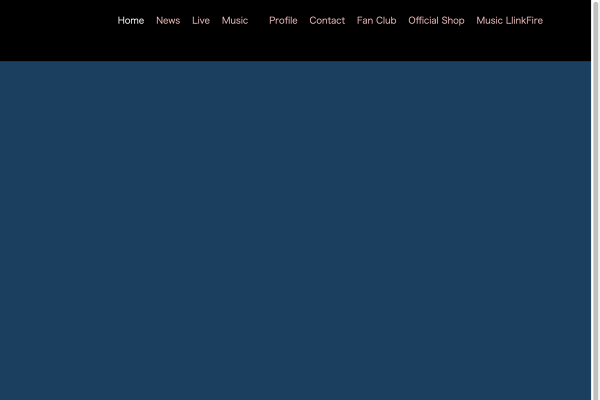Screen dimensions: 600x400
Task: Open the Official Shop link
Action: click(436, 20)
